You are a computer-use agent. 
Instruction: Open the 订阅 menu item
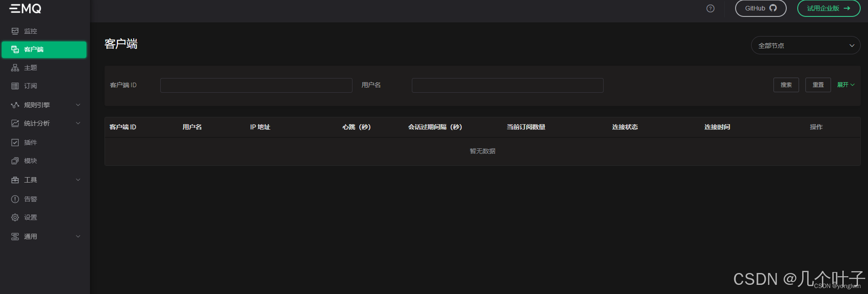pyautogui.click(x=44, y=86)
